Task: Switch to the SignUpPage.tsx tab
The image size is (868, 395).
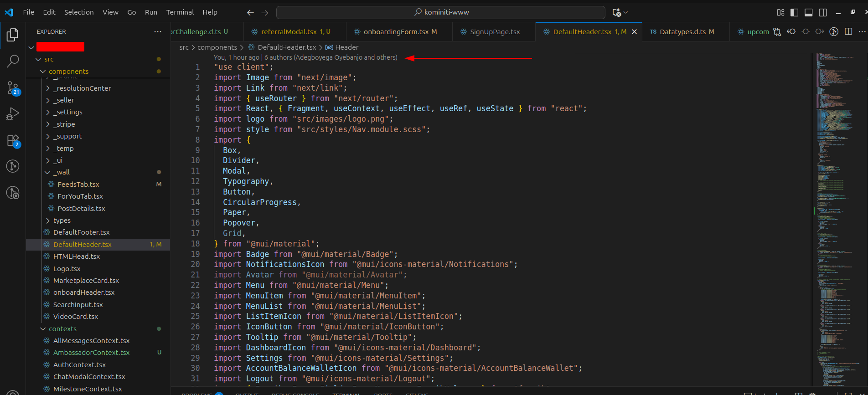Action: pos(494,31)
